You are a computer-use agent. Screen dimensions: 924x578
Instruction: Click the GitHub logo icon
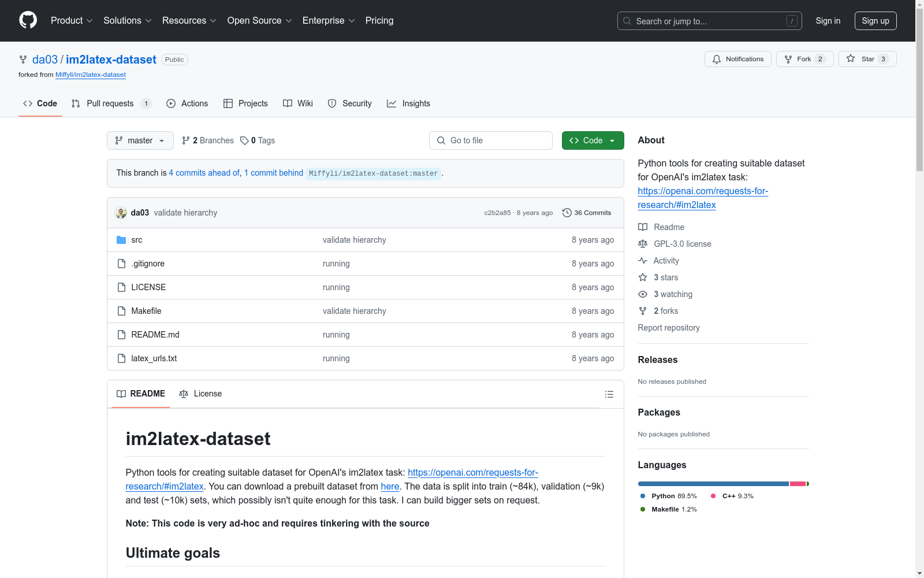(x=28, y=20)
